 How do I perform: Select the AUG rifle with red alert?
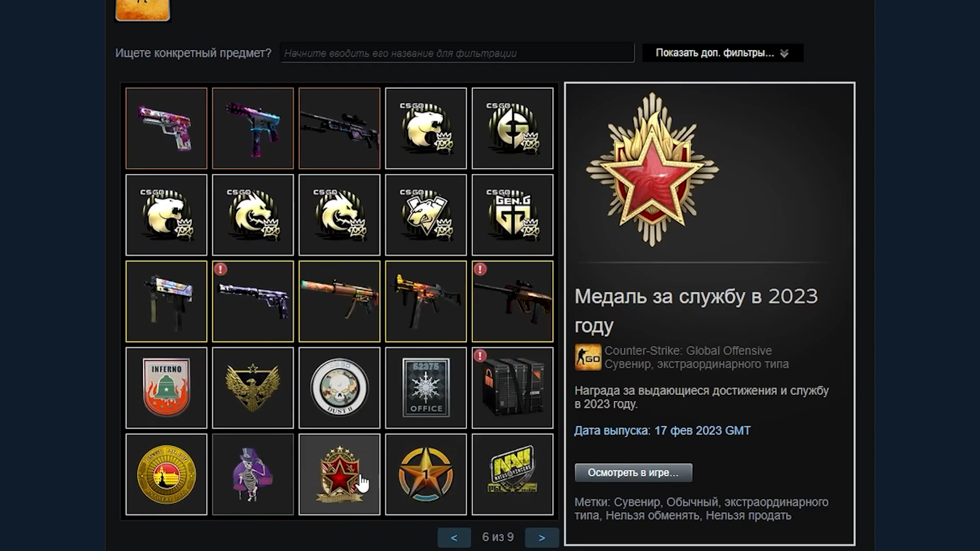512,302
